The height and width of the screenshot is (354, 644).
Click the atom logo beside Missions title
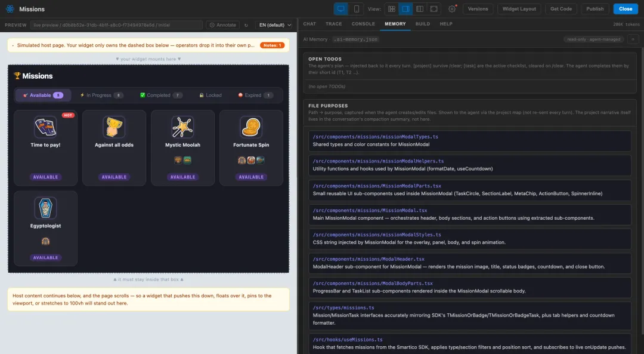coord(10,8)
